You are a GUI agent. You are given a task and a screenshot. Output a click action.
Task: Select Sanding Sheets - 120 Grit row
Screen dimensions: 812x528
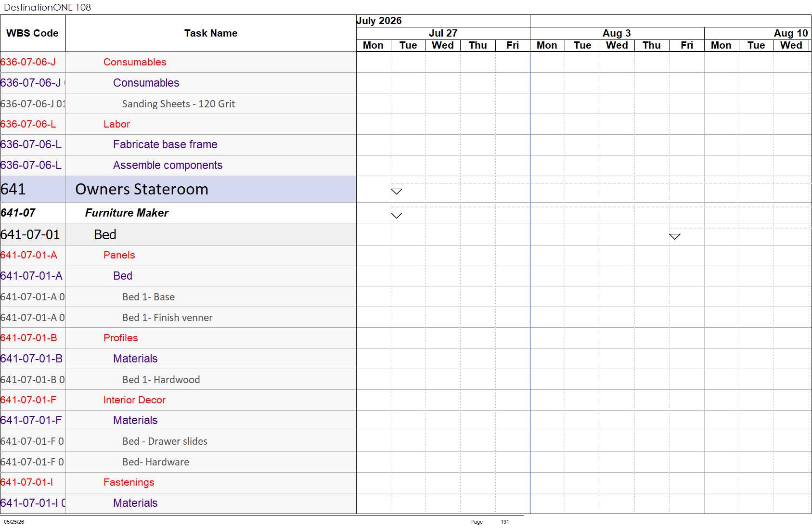[x=178, y=103]
